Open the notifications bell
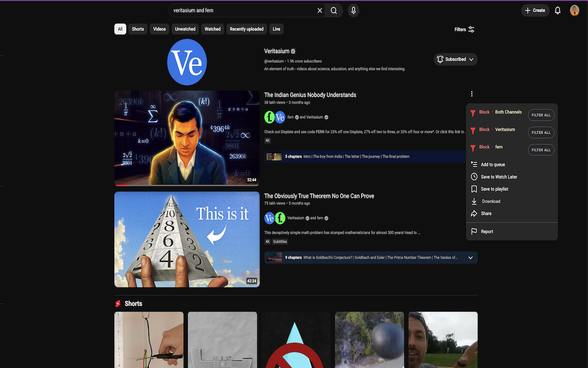588x368 pixels. pos(558,11)
